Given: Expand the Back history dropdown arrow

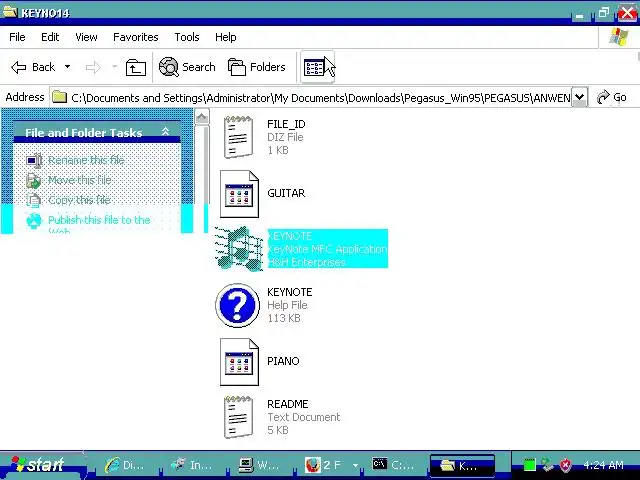Looking at the screenshot, I should tap(67, 67).
